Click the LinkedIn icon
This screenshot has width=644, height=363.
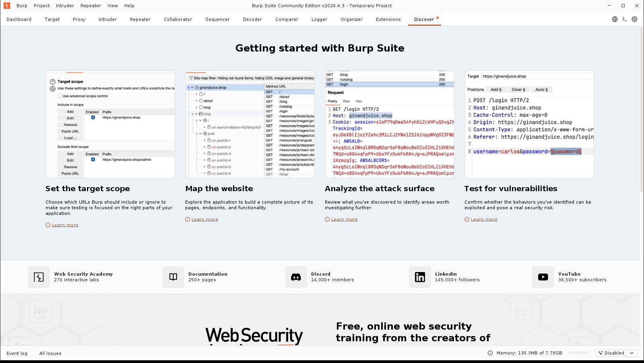(x=420, y=277)
